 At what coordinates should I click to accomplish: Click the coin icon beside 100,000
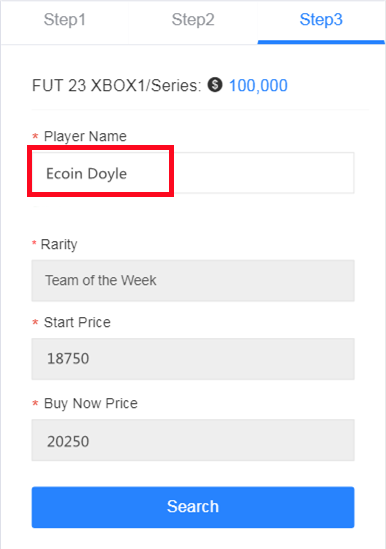tap(215, 85)
